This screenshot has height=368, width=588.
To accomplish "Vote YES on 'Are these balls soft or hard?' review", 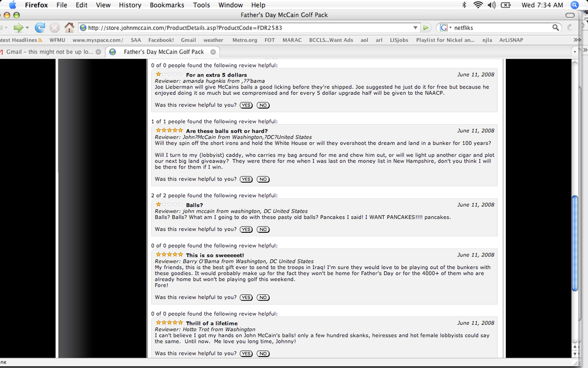I will (246, 179).
